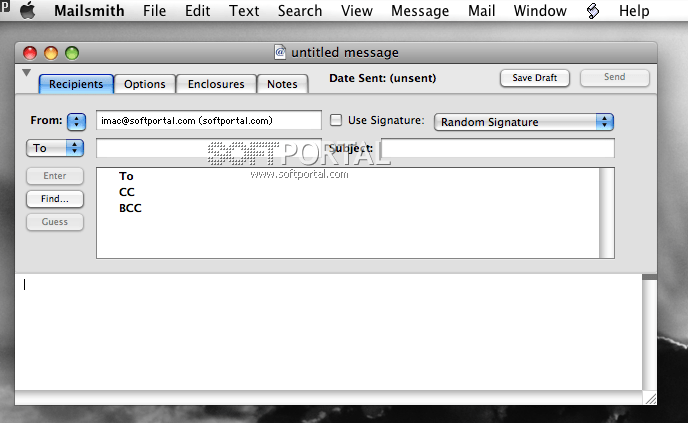Open the Help menu
Viewport: 688px width, 423px height.
(634, 11)
